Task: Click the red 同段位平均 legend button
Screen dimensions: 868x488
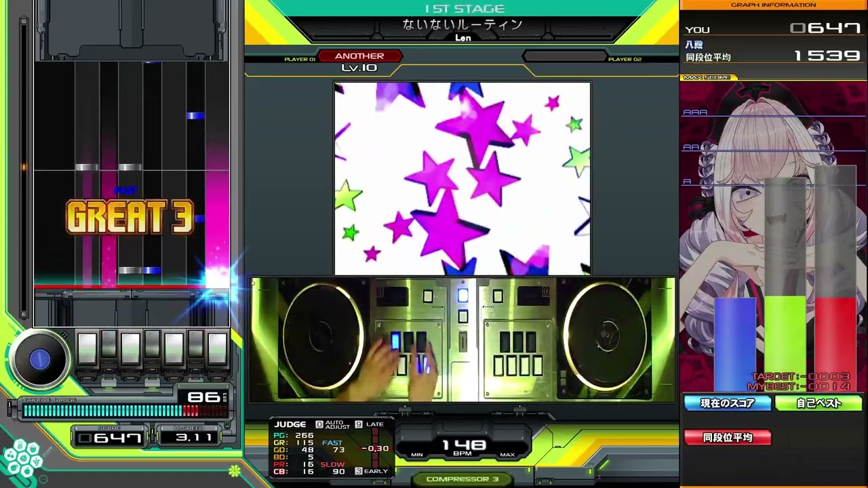Action: click(x=728, y=438)
